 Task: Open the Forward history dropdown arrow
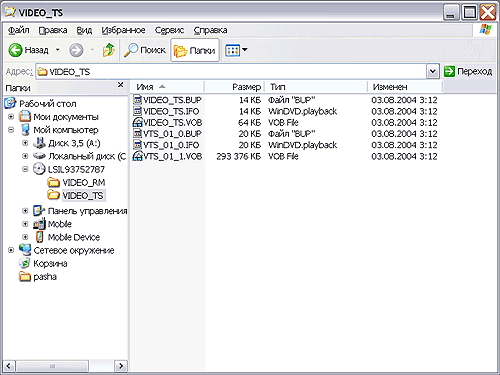pos(92,50)
